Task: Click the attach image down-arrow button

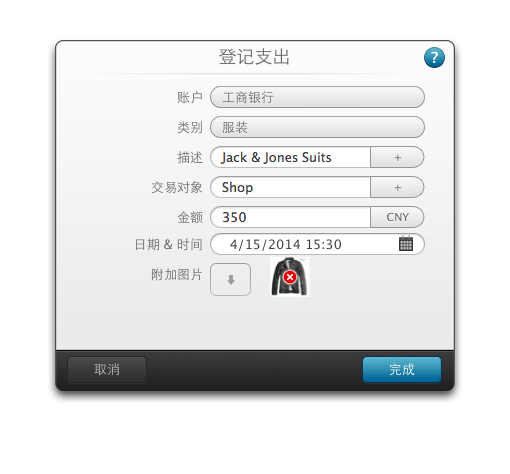Action: pyautogui.click(x=230, y=279)
